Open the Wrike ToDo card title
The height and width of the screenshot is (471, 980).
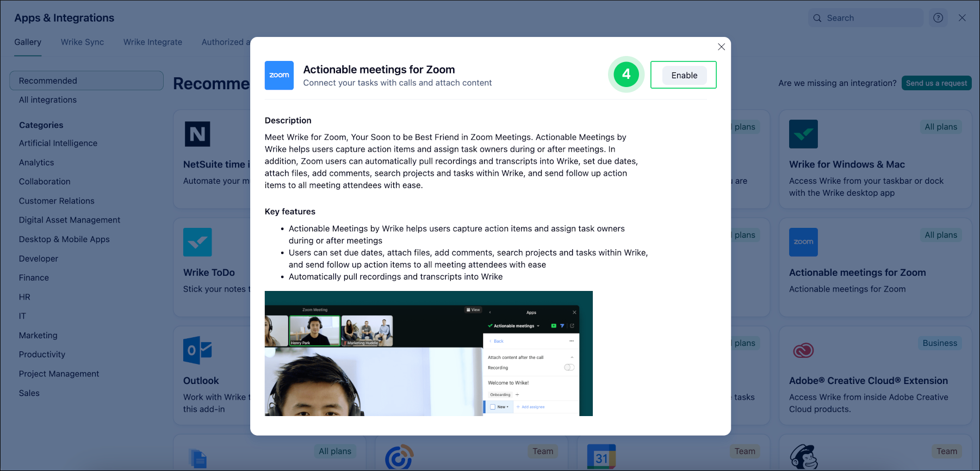click(209, 272)
